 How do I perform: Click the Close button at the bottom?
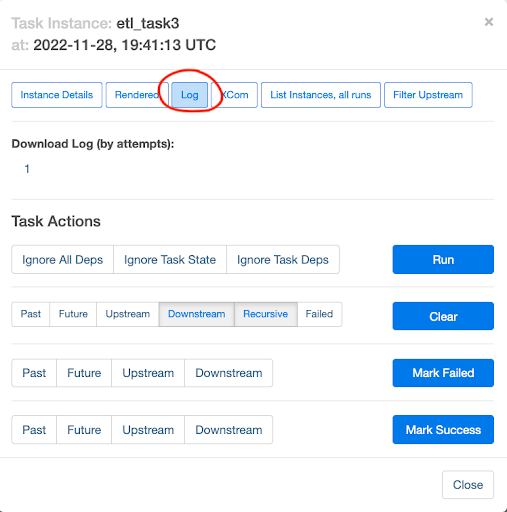468,485
